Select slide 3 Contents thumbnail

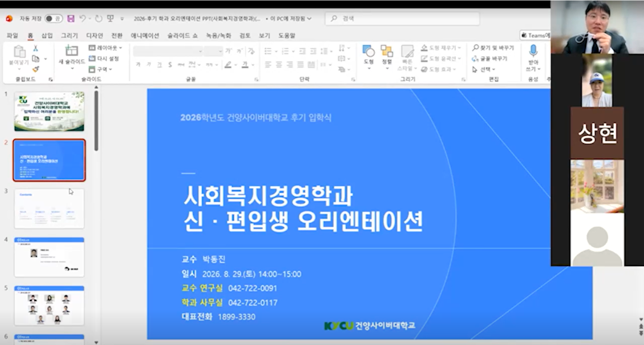tap(49, 208)
